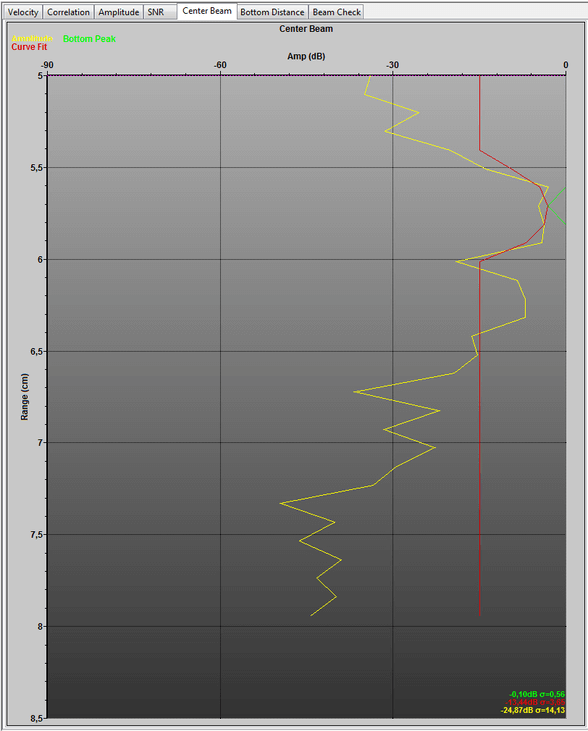Click the Range (cm) axis label
Screen dimensions: 588x731
coord(24,397)
